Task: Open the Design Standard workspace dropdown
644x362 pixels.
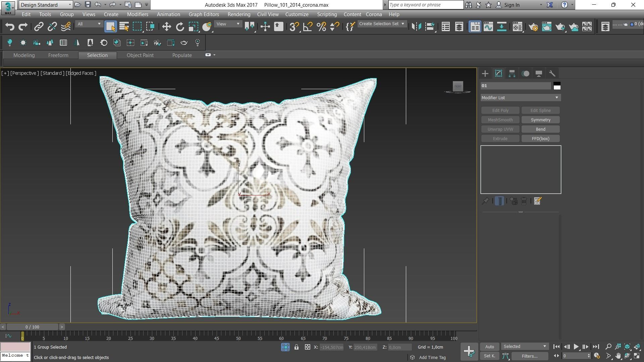Action: point(46,5)
